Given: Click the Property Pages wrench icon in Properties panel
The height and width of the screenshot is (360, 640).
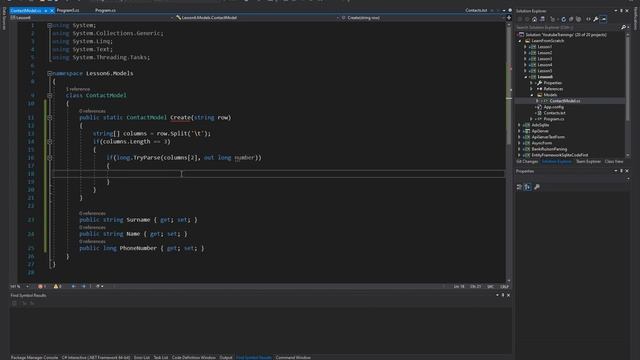Looking at the screenshot, I should tap(537, 187).
